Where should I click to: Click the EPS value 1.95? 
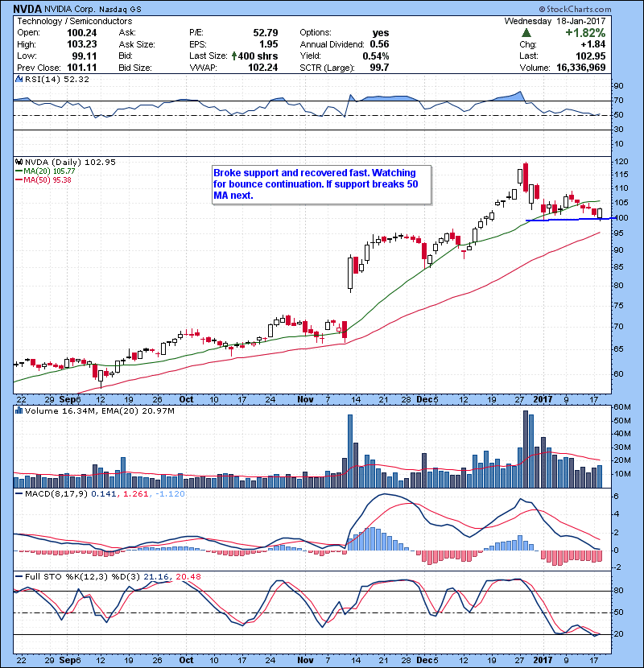[x=269, y=44]
